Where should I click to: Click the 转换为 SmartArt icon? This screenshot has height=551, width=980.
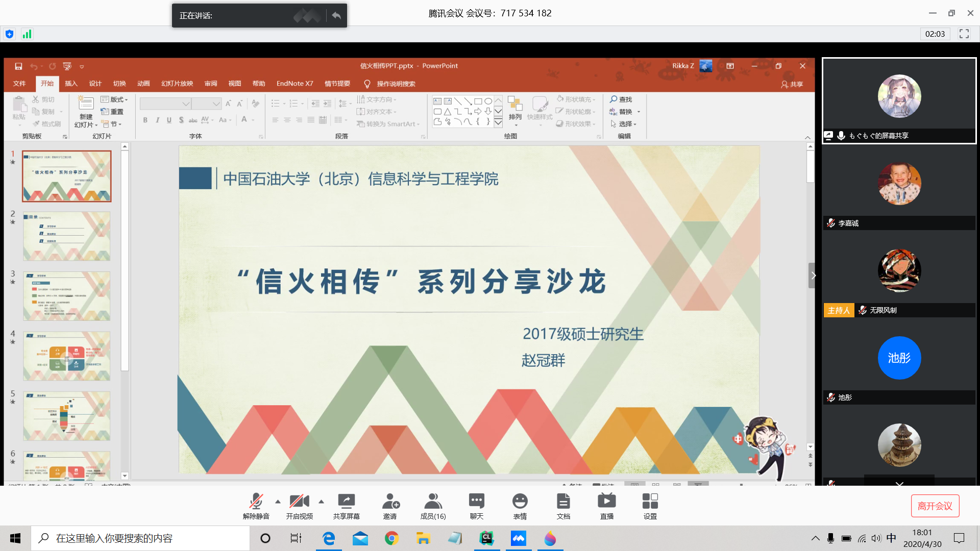pos(388,124)
